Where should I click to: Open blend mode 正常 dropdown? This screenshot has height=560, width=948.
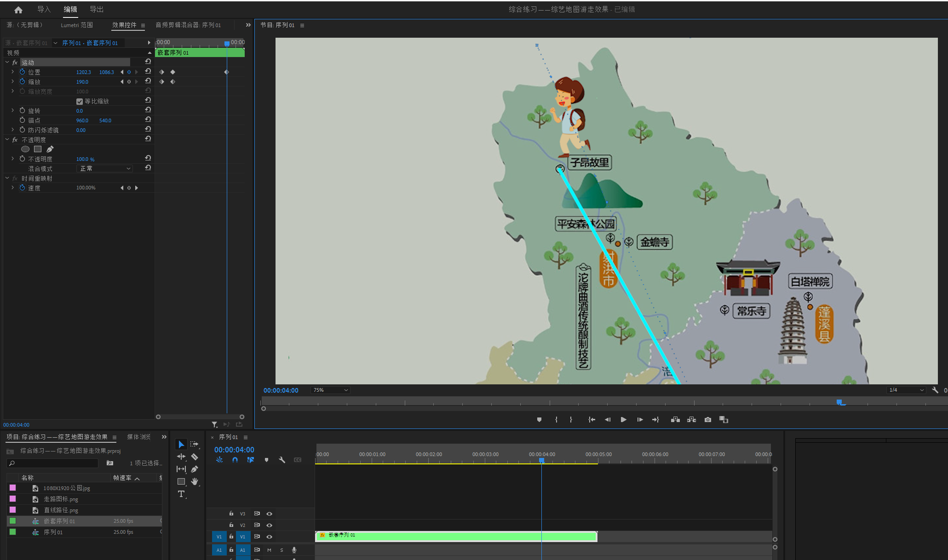(105, 169)
